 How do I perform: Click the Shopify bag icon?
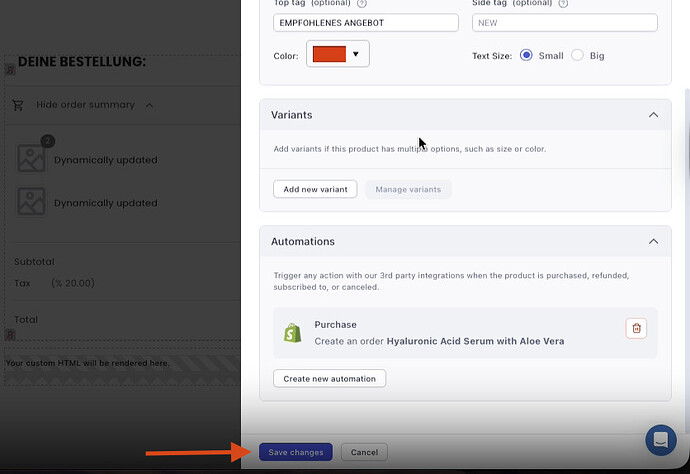click(x=292, y=333)
